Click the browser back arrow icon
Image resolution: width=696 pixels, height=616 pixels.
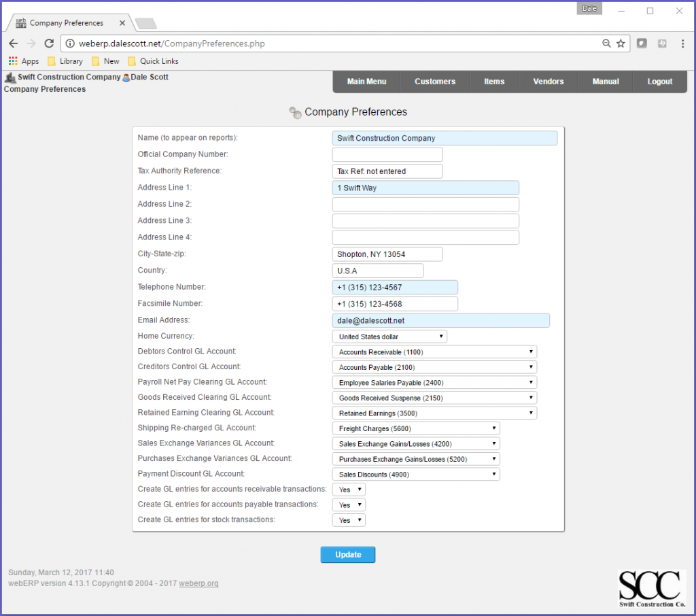[x=14, y=44]
